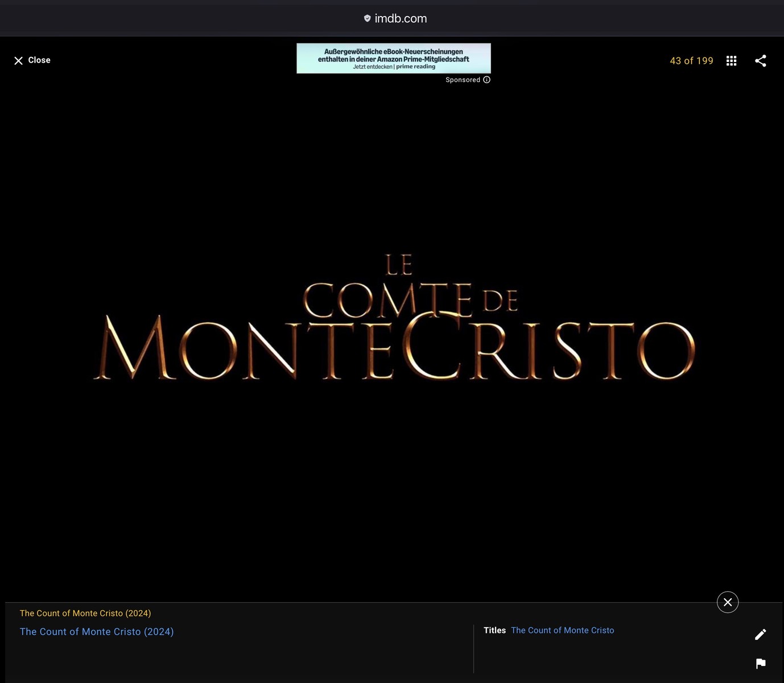The height and width of the screenshot is (683, 784).
Task: Click the yellow The Count of Monte Cristo (2024) caption
Action: tap(85, 614)
